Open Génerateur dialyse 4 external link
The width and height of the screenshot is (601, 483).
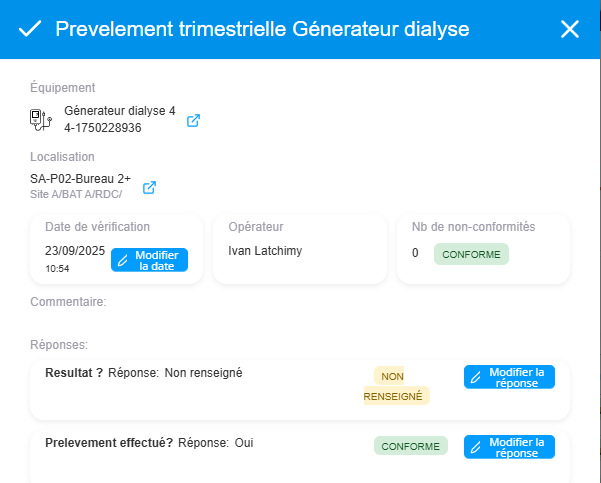coord(194,120)
